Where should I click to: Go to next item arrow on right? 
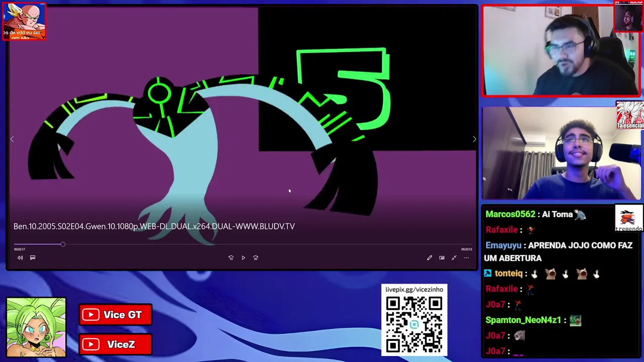pos(474,140)
